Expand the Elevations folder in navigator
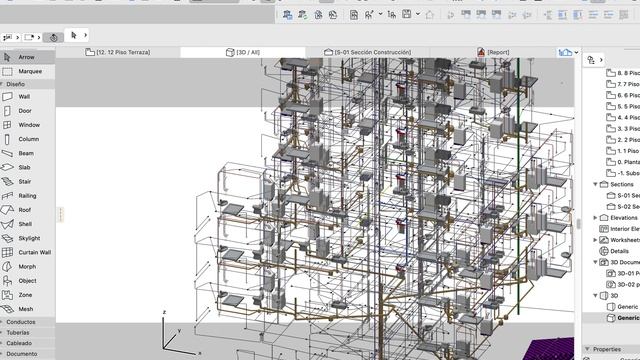 595,218
